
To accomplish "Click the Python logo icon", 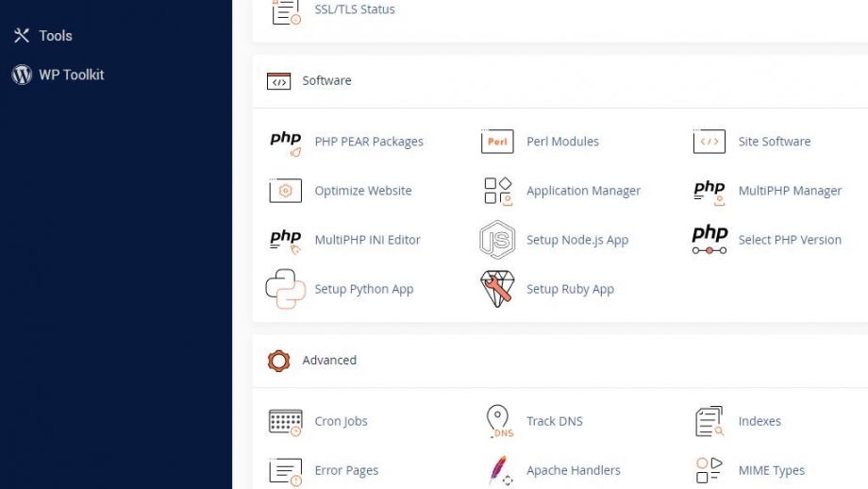I will pyautogui.click(x=286, y=289).
